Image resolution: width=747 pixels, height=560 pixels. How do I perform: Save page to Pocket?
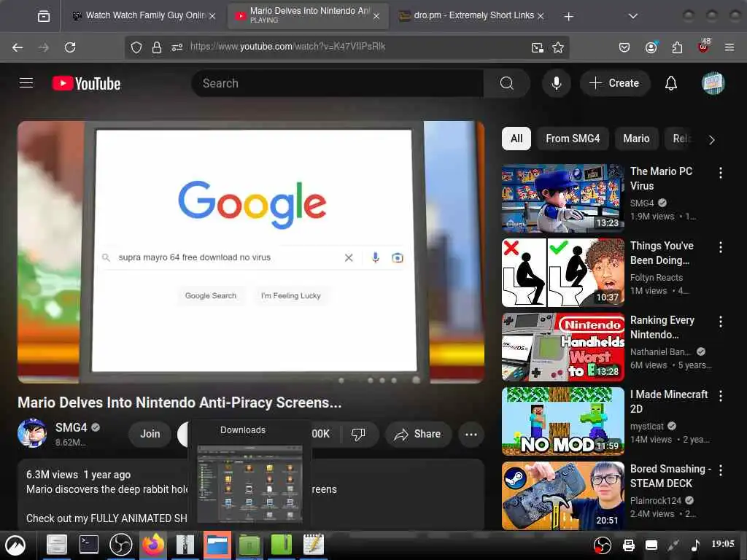pos(624,47)
